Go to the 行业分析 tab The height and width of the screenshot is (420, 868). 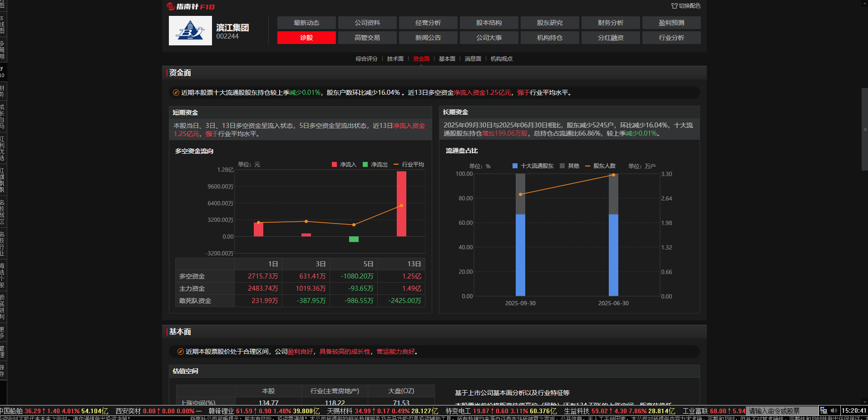[671, 38]
